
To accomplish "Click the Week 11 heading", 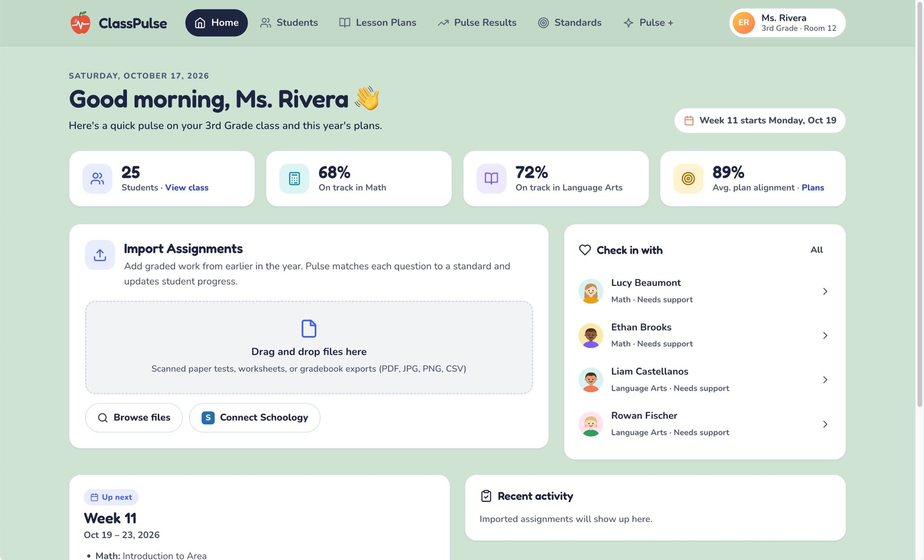I will click(110, 518).
